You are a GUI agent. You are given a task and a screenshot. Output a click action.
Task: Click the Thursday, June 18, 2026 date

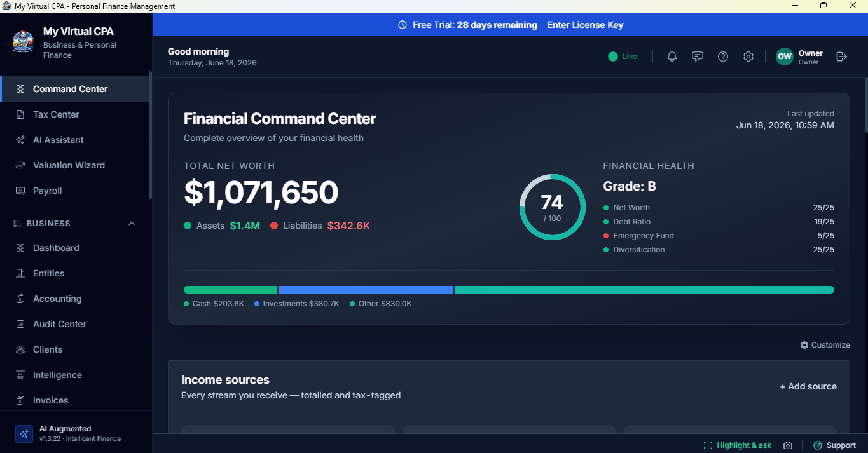212,63
